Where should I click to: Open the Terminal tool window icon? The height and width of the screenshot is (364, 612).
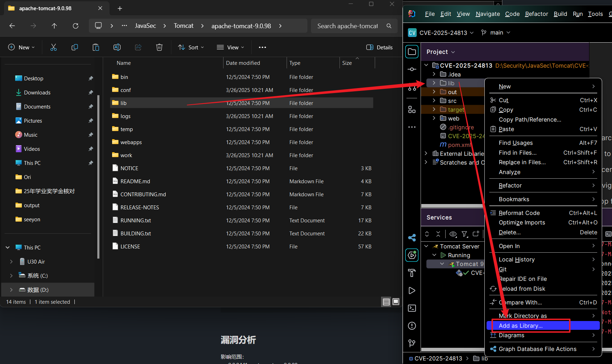coord(412,308)
